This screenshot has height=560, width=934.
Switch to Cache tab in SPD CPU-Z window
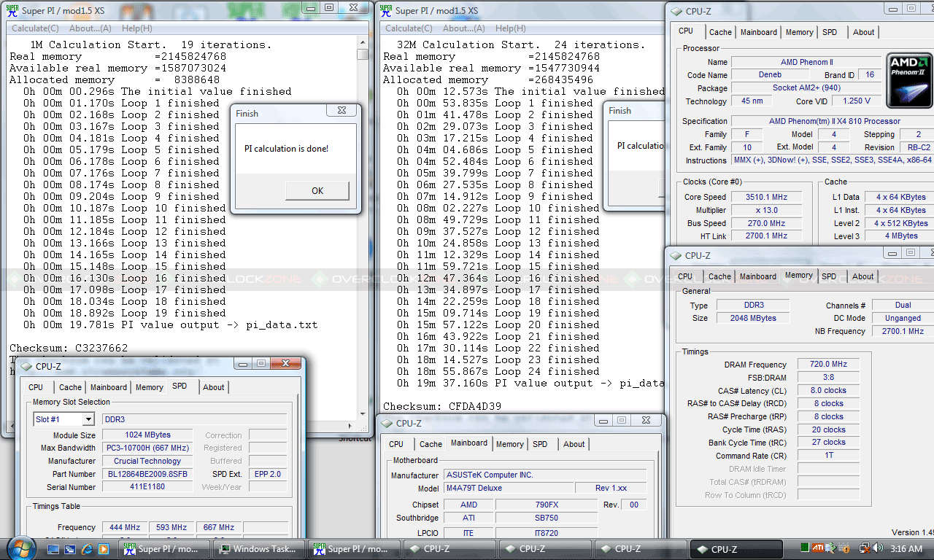click(x=70, y=387)
